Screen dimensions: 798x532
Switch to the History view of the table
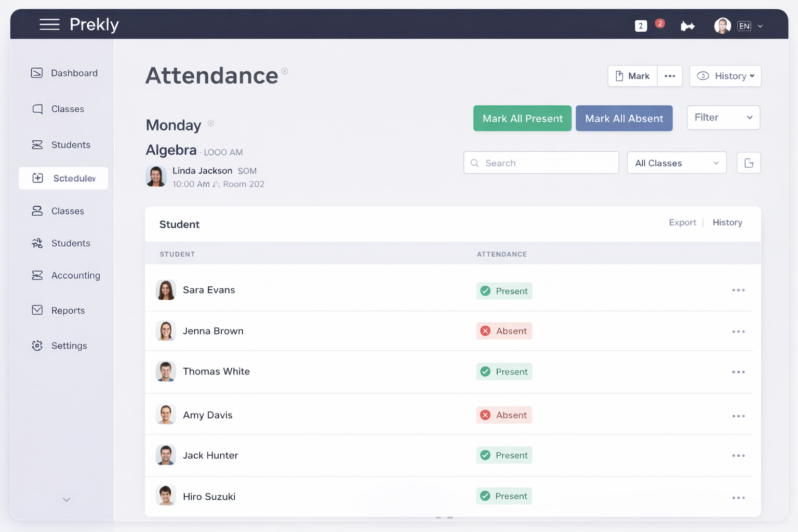point(727,222)
